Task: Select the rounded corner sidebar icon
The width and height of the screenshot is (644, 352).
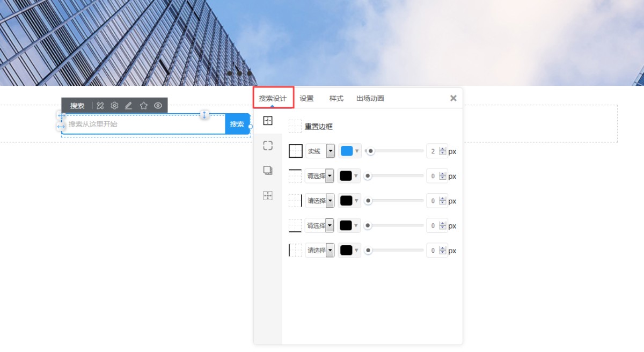Action: click(x=268, y=145)
